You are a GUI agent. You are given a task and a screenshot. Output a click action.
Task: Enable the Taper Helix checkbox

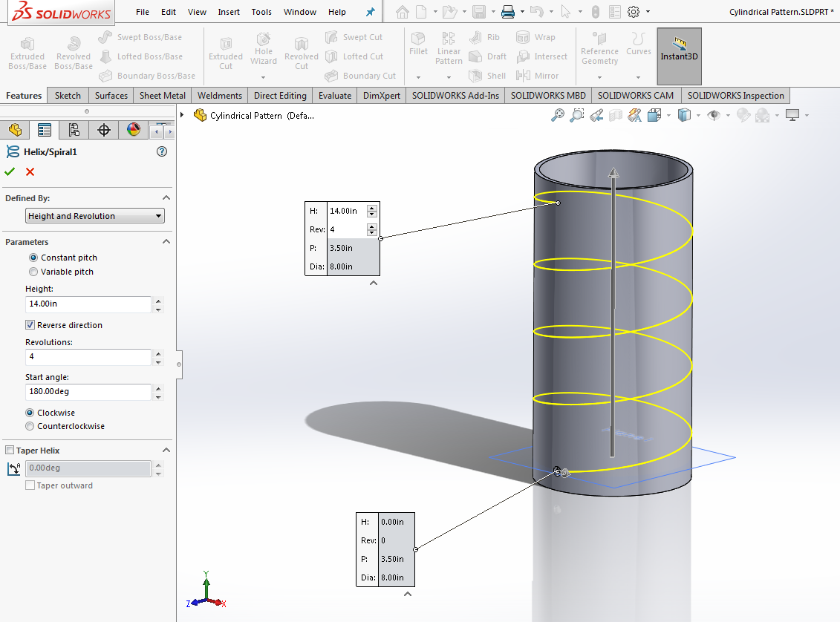[10, 451]
